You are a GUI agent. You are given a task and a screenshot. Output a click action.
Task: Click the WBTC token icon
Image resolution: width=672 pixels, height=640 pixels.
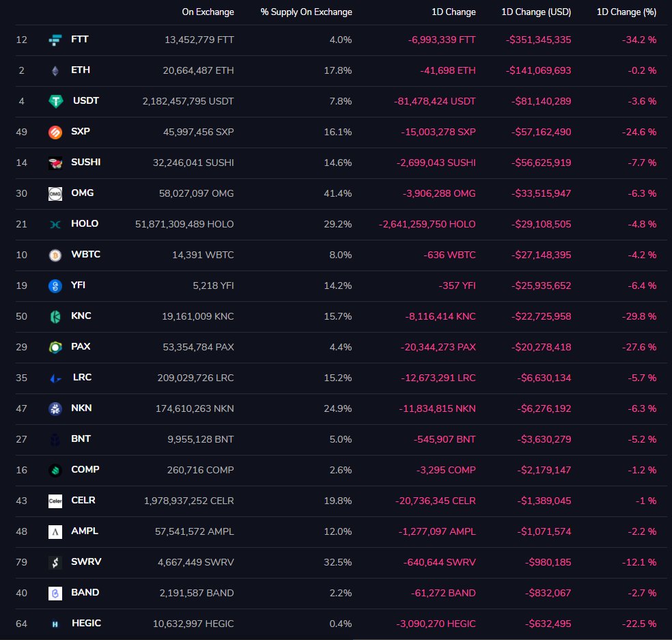55,255
